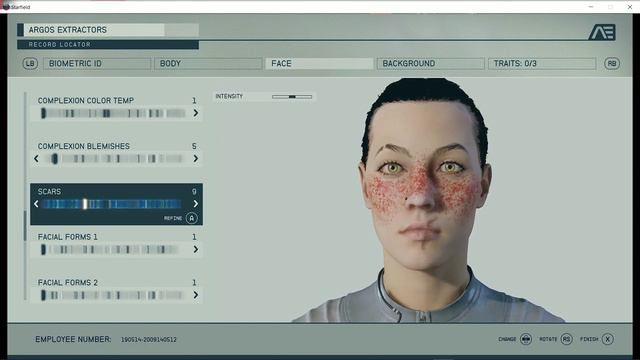Click the Finish X button icon

tap(607, 339)
